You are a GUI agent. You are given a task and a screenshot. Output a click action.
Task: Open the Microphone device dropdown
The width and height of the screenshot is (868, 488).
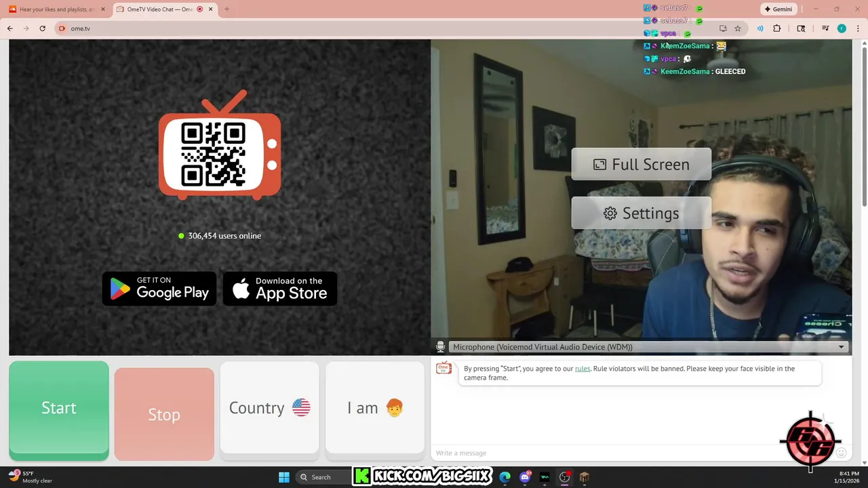648,347
